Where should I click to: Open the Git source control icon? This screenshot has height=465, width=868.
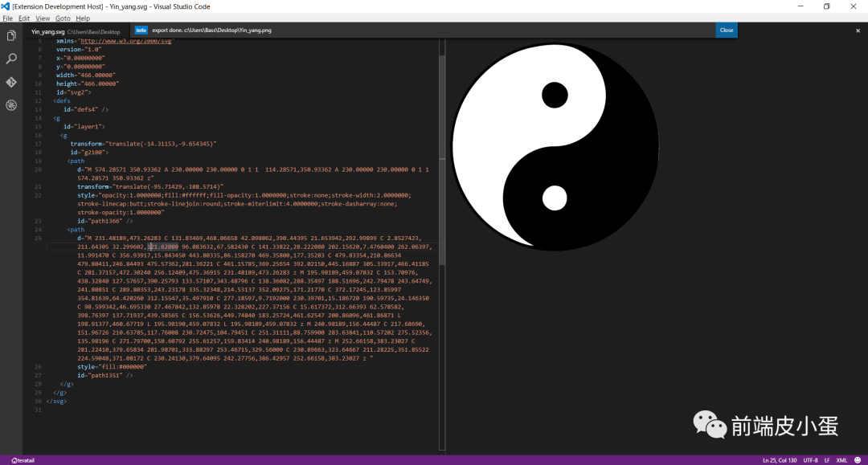[11, 83]
